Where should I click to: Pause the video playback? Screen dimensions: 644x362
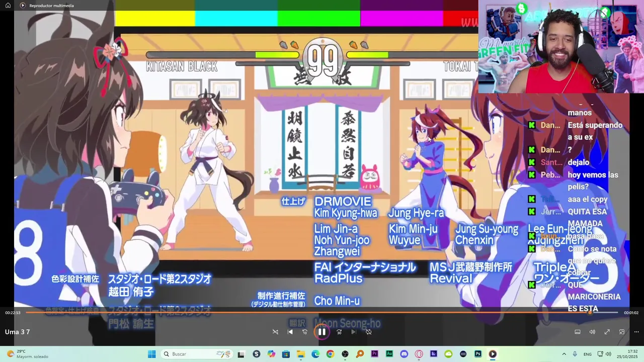321,332
